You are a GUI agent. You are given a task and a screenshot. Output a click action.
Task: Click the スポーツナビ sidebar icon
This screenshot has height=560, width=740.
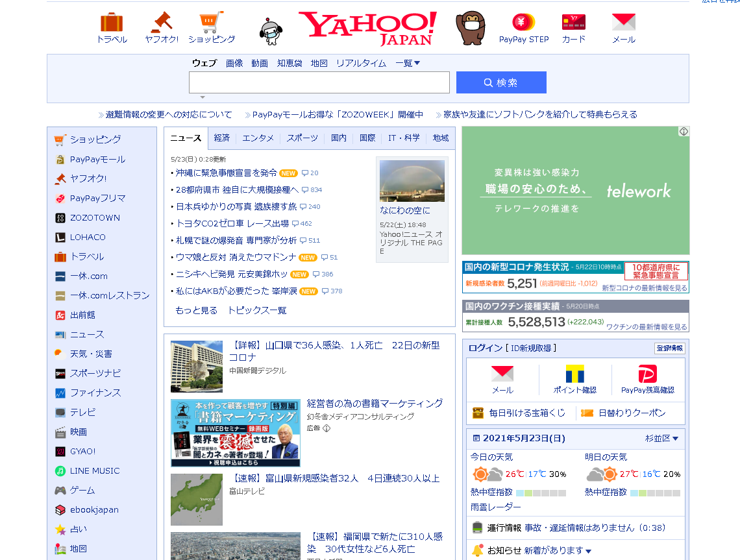coord(60,373)
